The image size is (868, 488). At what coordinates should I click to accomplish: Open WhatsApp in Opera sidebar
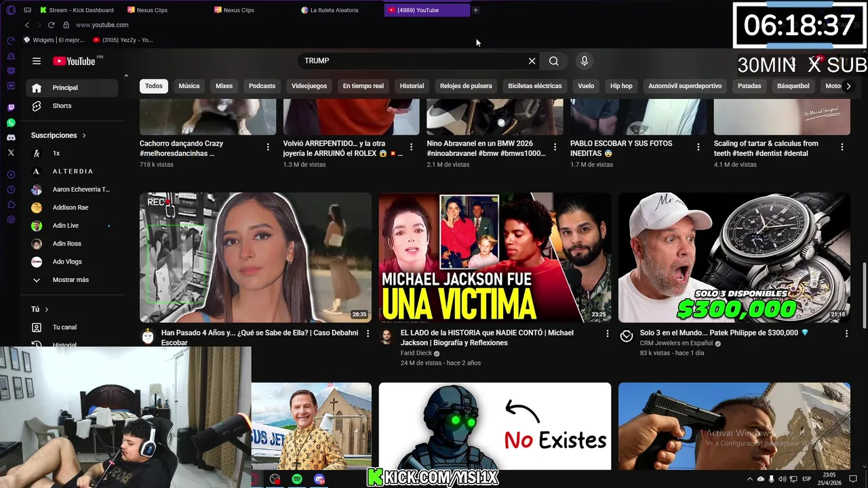coord(11,123)
